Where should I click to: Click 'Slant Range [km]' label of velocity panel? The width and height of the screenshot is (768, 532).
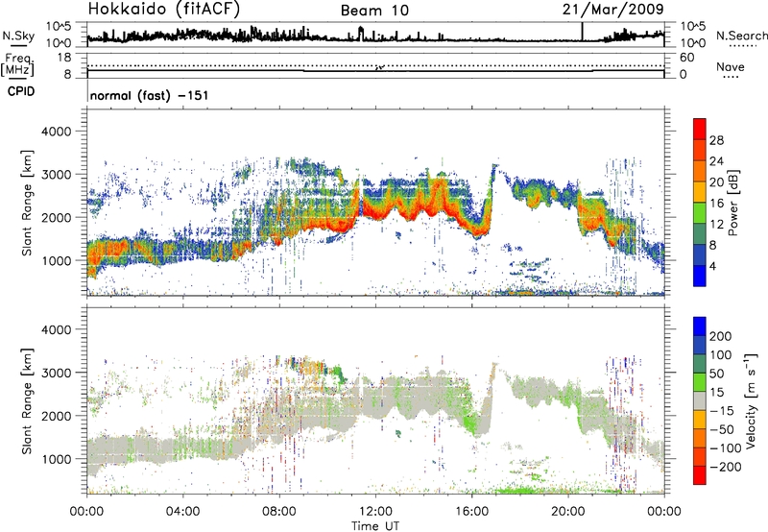coord(27,400)
